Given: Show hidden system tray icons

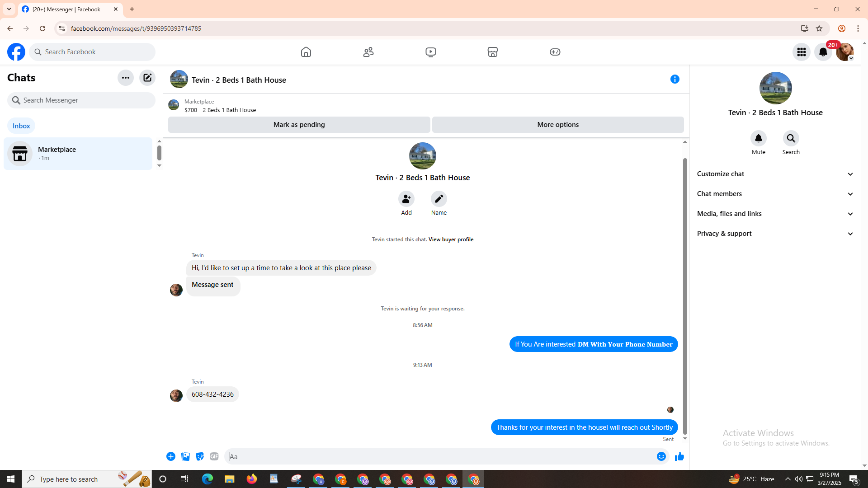Looking at the screenshot, I should click(788, 479).
